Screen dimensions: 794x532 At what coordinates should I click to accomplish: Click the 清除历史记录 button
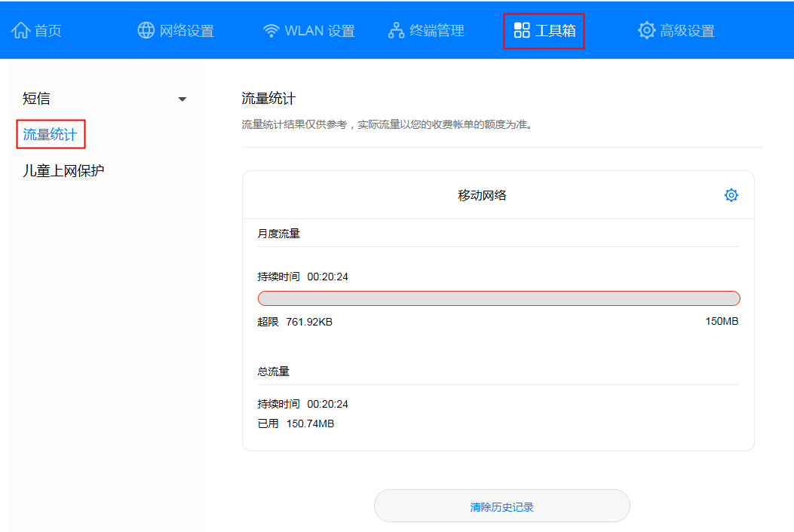point(501,506)
